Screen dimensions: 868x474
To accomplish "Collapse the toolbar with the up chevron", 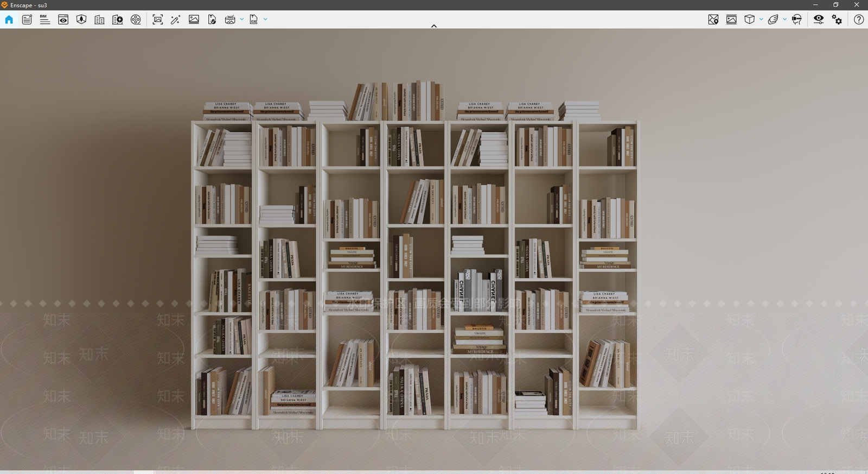I will 434,26.
